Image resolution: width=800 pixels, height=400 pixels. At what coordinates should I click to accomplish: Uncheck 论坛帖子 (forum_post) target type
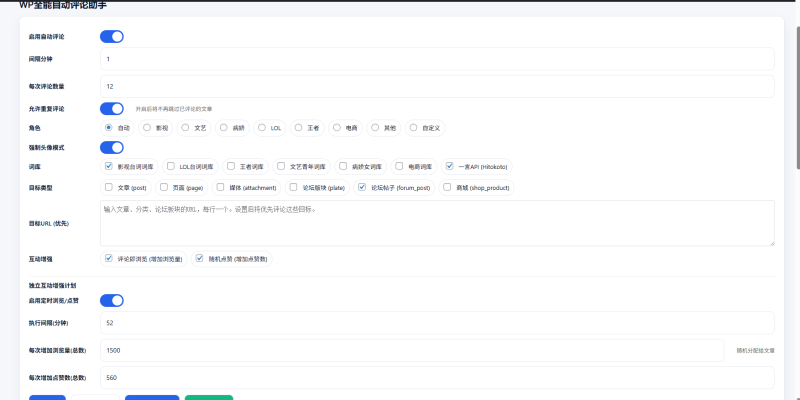(362, 186)
